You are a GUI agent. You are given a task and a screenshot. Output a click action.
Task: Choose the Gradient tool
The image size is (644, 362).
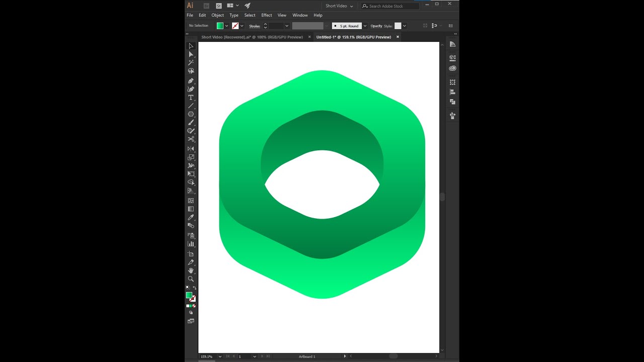tap(191, 209)
